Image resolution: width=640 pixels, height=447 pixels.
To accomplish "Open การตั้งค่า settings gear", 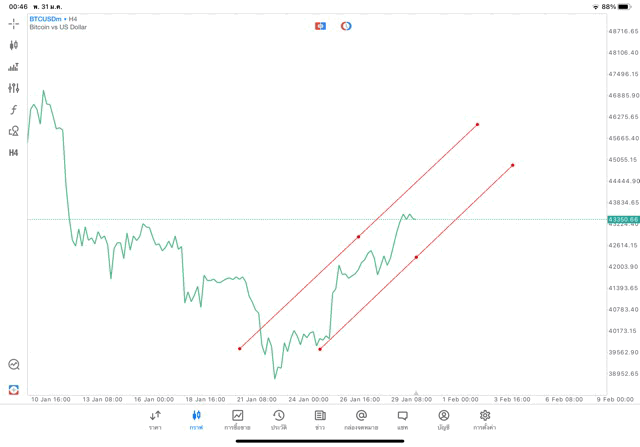I will click(x=485, y=420).
